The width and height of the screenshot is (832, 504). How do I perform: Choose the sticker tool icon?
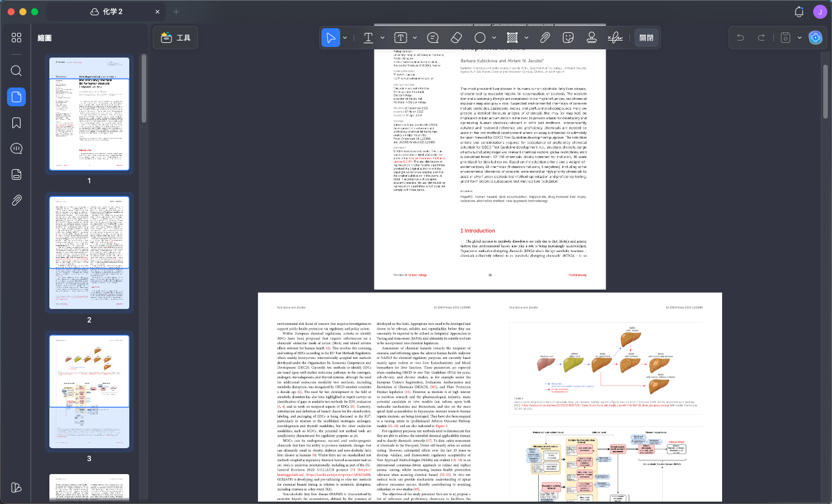(568, 38)
